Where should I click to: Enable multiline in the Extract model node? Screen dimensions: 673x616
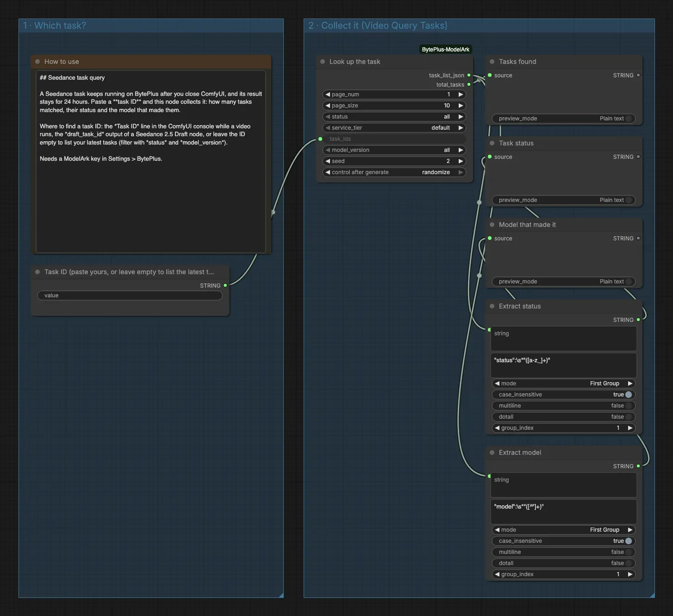(x=563, y=552)
